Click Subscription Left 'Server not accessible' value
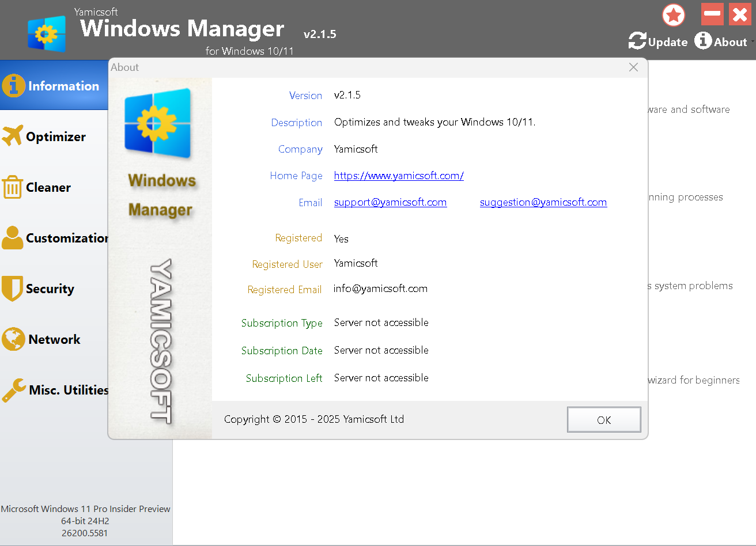This screenshot has width=756, height=546. click(381, 378)
